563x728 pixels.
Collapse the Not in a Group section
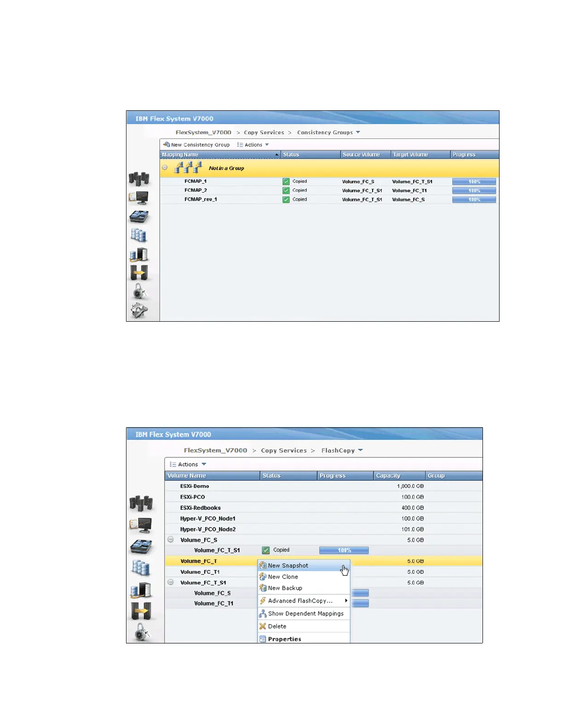click(x=165, y=167)
